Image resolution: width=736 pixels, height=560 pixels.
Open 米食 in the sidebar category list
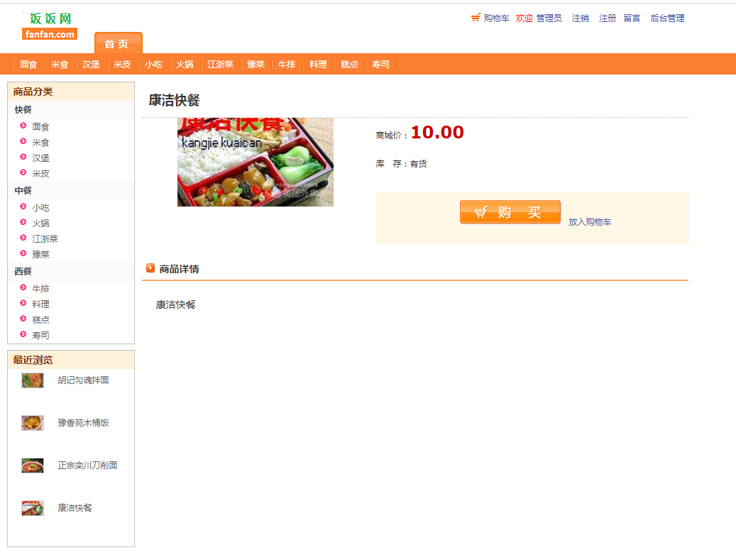(x=40, y=142)
